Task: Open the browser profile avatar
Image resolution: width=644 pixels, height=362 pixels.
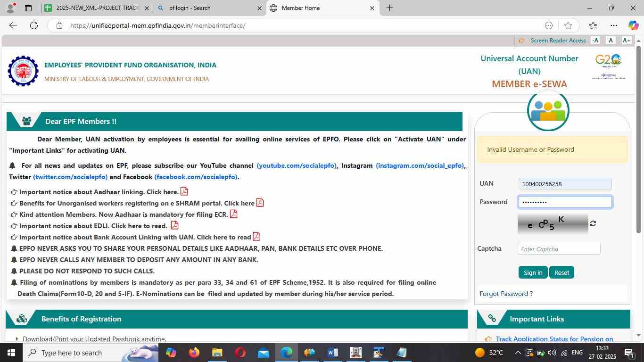Action: 10,8
